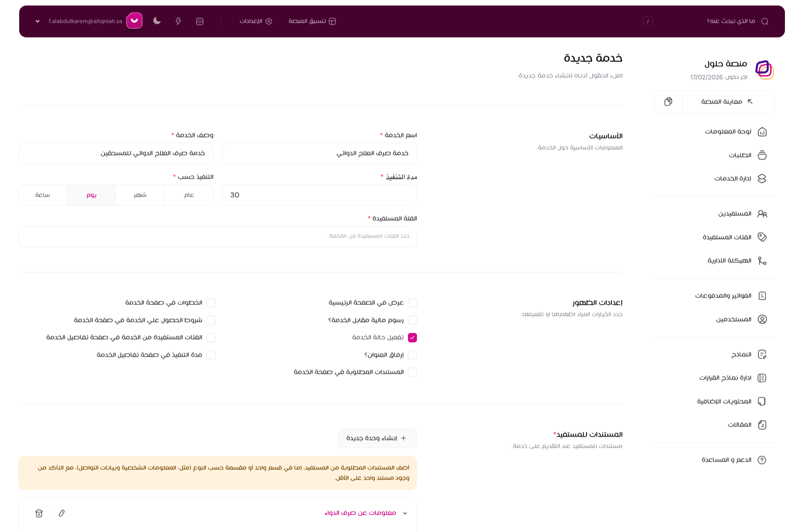Viewport: 798px width, 532px height.
Task: Open the الفئة المستفيدة selection list
Action: pos(217,236)
